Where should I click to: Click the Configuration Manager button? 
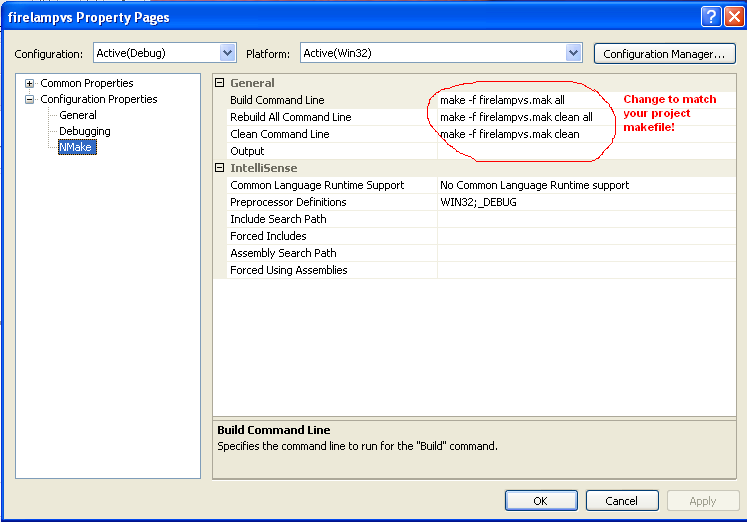664,54
